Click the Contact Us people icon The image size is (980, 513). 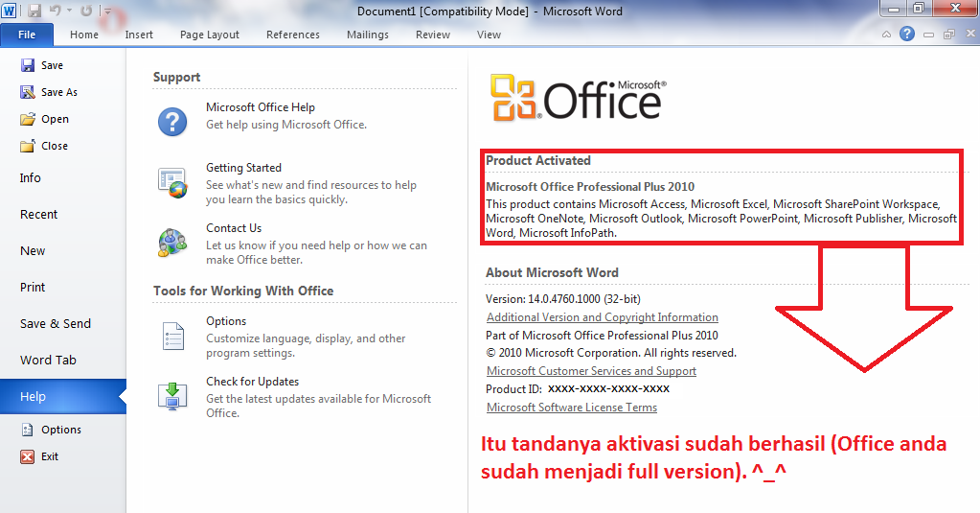pyautogui.click(x=172, y=243)
